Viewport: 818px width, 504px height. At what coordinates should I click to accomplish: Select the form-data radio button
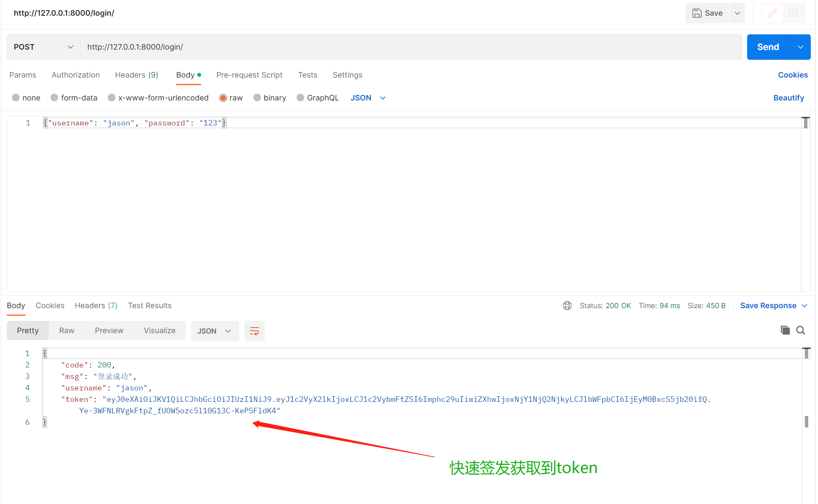click(54, 98)
